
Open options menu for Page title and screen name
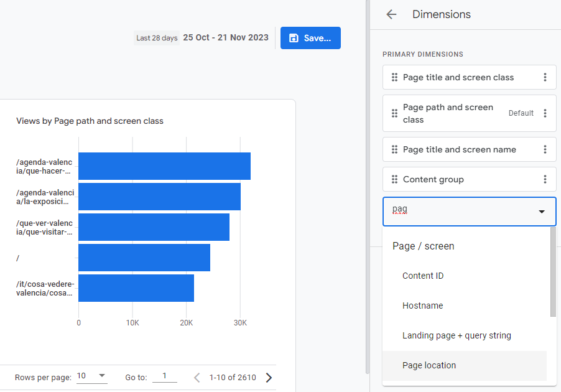point(545,150)
